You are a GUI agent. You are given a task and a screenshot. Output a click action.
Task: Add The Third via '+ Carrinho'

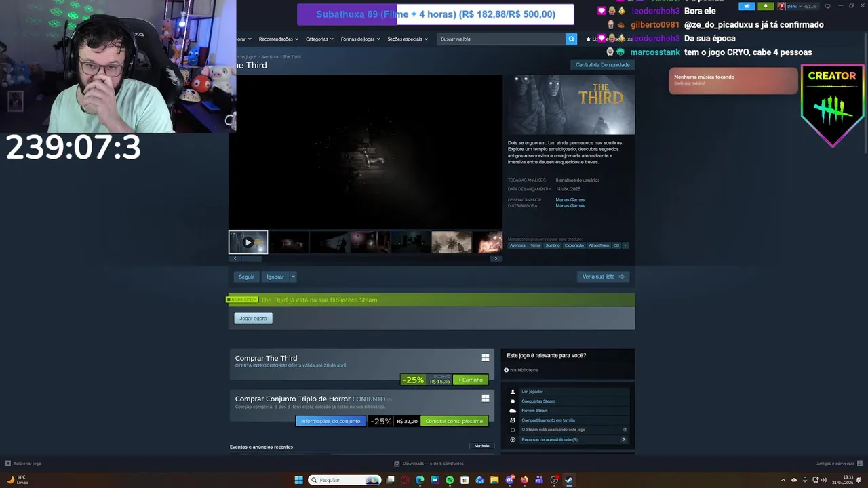coord(471,380)
